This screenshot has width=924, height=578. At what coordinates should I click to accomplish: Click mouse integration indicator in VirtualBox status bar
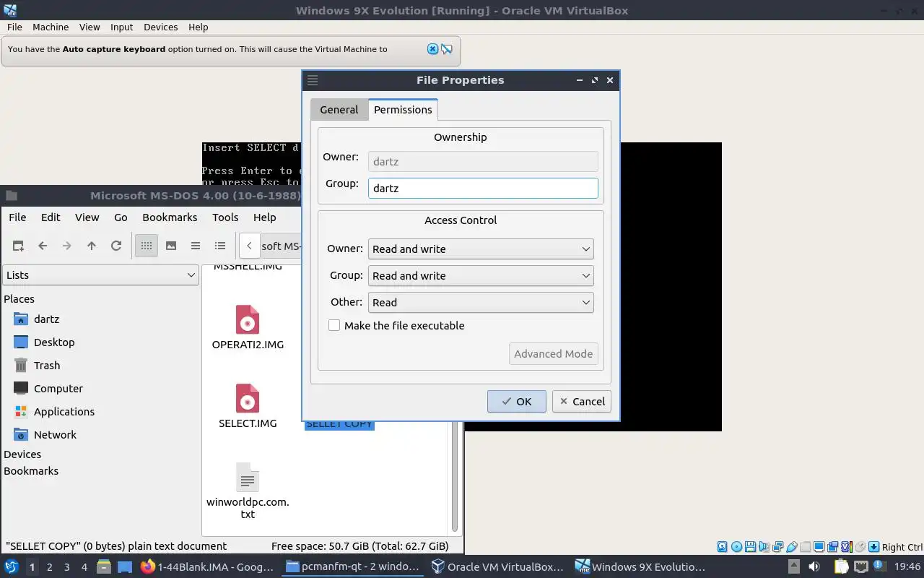(860, 547)
